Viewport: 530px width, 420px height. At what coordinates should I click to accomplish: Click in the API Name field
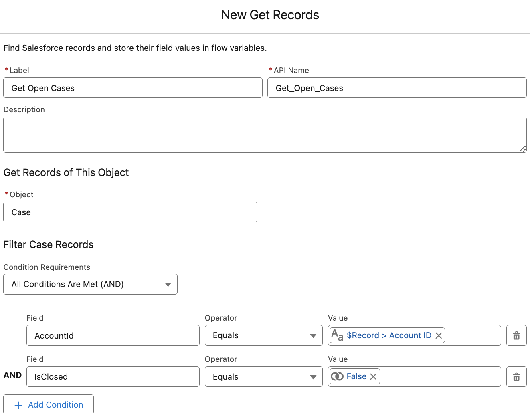point(396,88)
